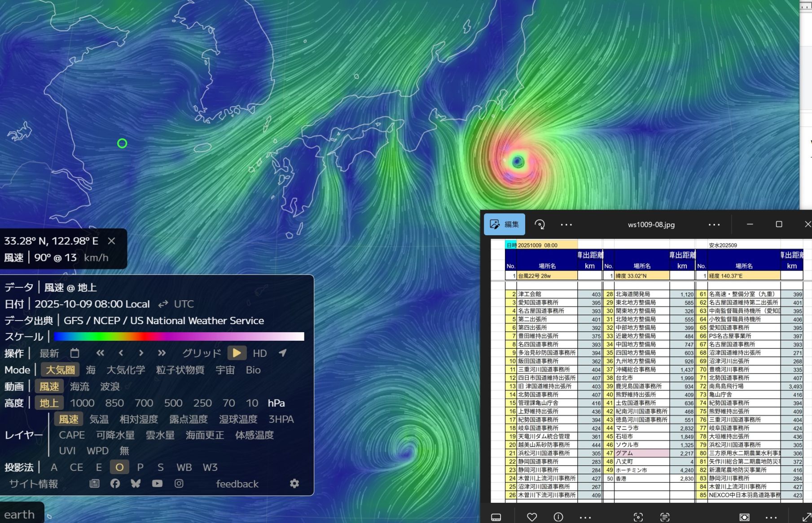Switch the date display to UTC
This screenshot has height=523, width=812.
pyautogui.click(x=184, y=304)
